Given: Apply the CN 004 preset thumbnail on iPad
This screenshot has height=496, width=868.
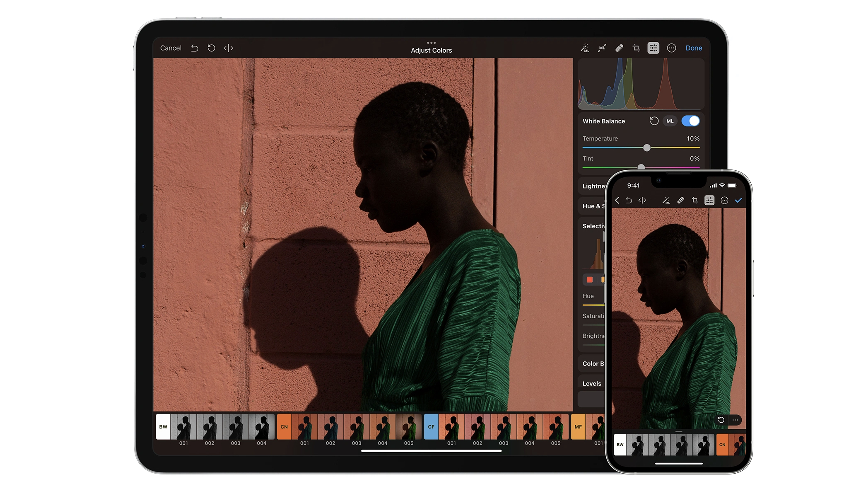Looking at the screenshot, I should [383, 427].
